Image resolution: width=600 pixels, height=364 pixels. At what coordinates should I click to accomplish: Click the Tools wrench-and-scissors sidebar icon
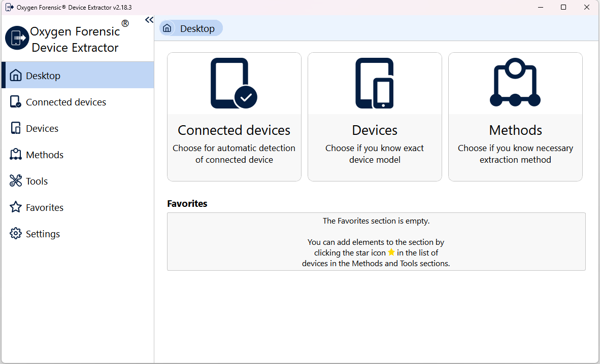[16, 181]
